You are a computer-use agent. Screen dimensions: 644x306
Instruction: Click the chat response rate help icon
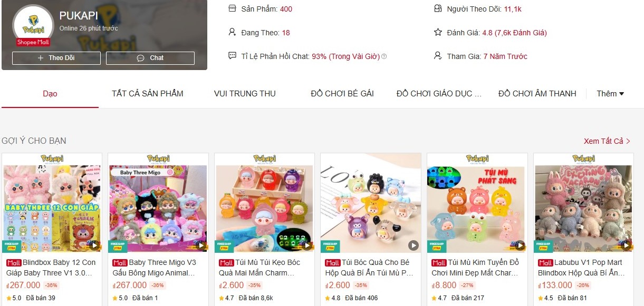coord(384,57)
